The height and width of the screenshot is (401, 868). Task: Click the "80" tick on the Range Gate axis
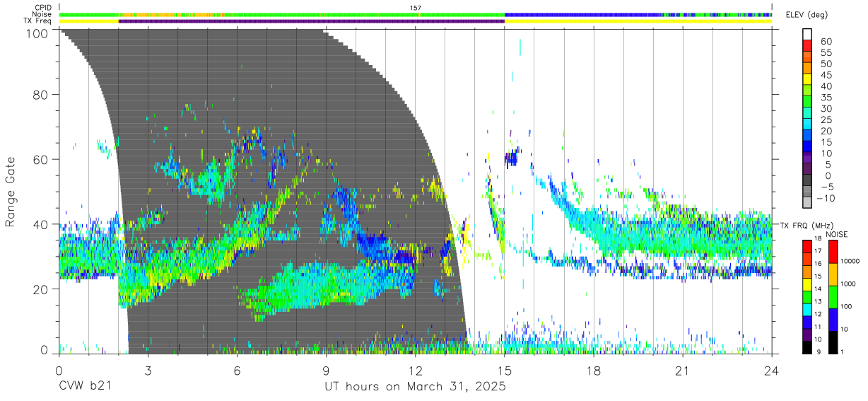coord(41,94)
